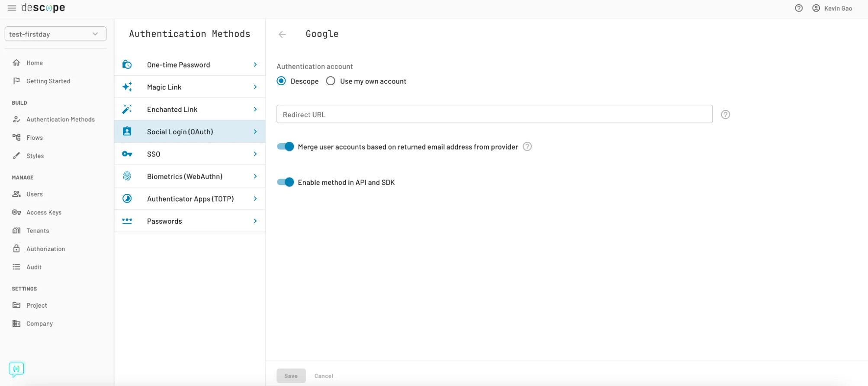The width and height of the screenshot is (868, 386).
Task: Click the Social Login badge icon
Action: point(127,132)
